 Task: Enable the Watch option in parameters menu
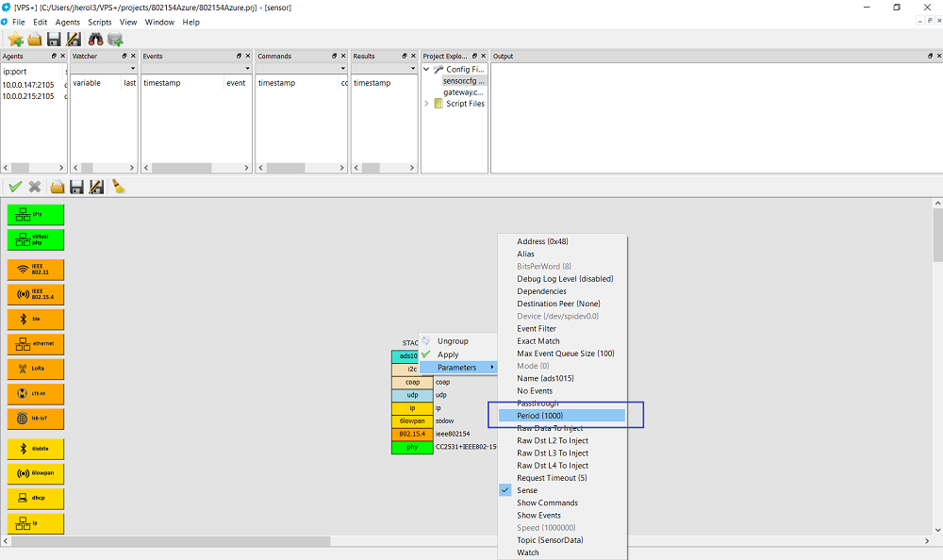point(528,552)
